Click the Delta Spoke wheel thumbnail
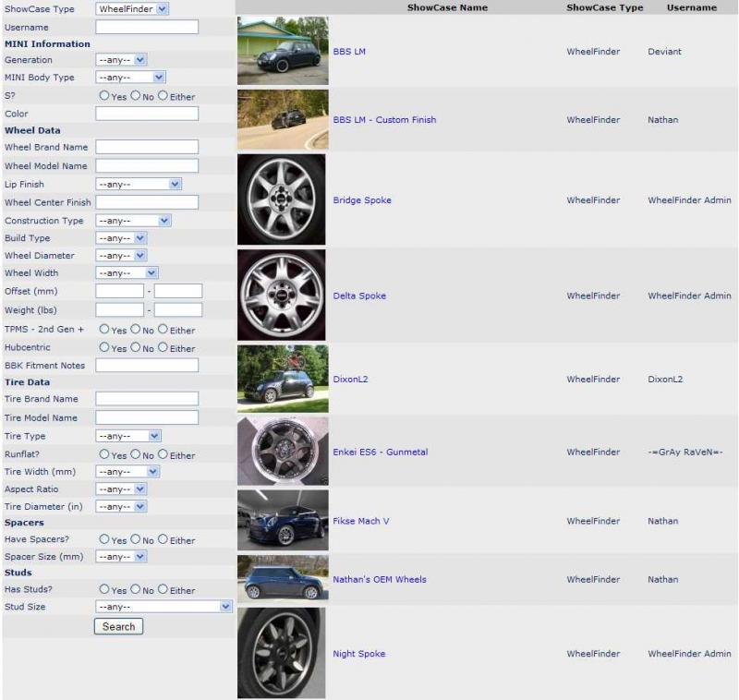 point(282,296)
